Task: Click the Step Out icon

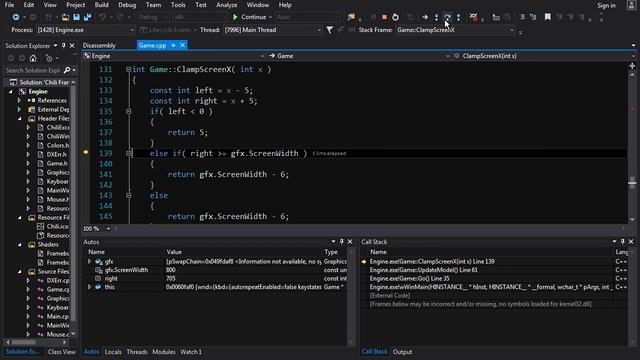Action: [x=458, y=17]
